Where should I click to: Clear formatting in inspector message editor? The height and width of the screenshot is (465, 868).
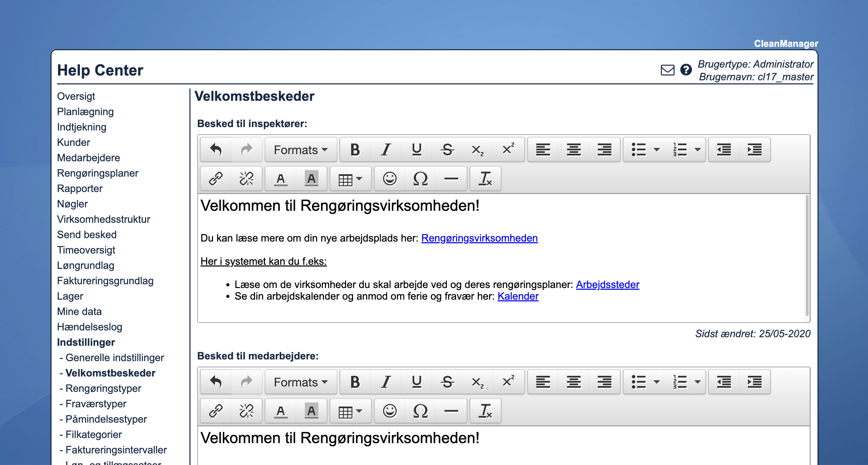tap(485, 179)
